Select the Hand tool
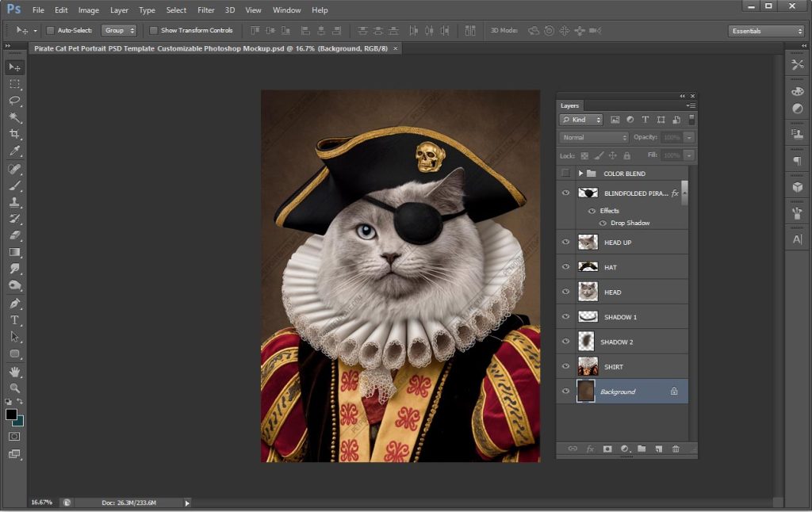Screen dimensions: 812x512 pyautogui.click(x=14, y=371)
